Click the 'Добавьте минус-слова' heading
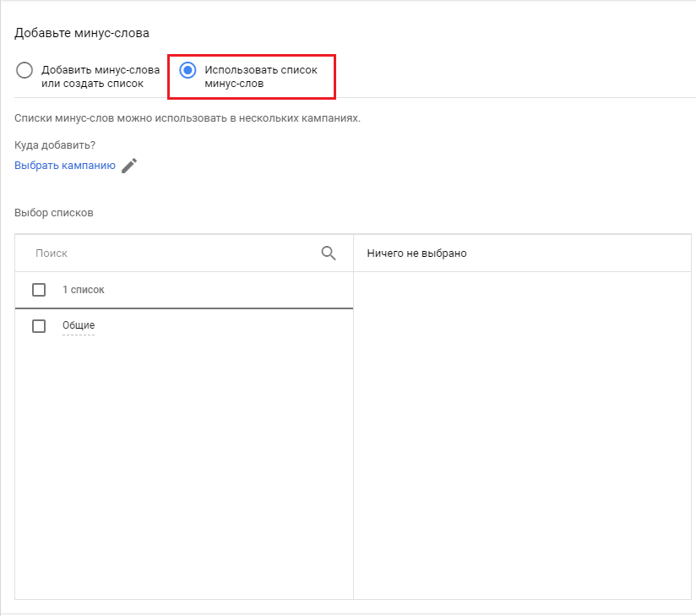 (x=82, y=33)
